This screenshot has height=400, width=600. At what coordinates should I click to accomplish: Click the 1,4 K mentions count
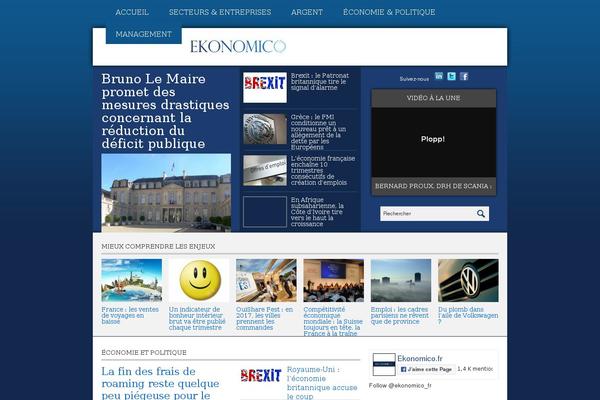click(x=475, y=369)
